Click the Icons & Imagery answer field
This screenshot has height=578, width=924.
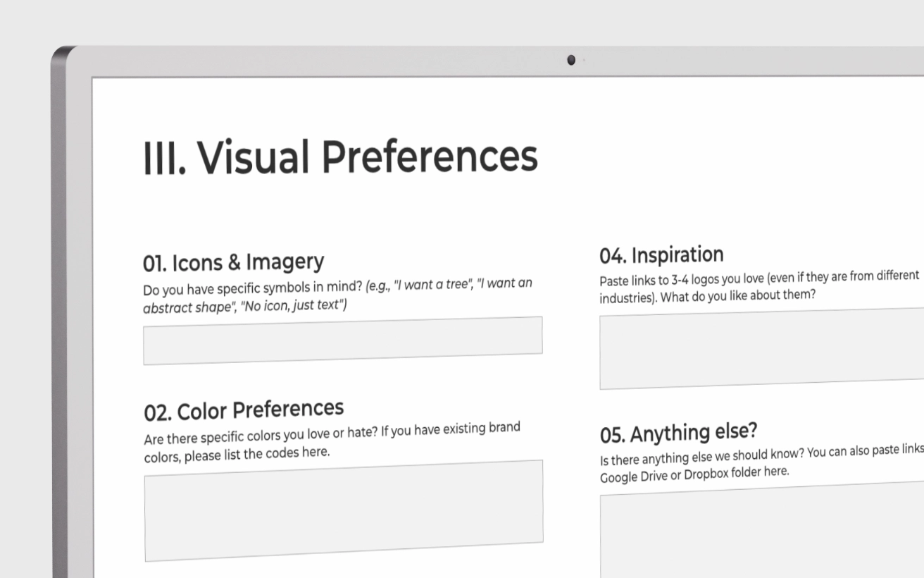[x=343, y=340]
